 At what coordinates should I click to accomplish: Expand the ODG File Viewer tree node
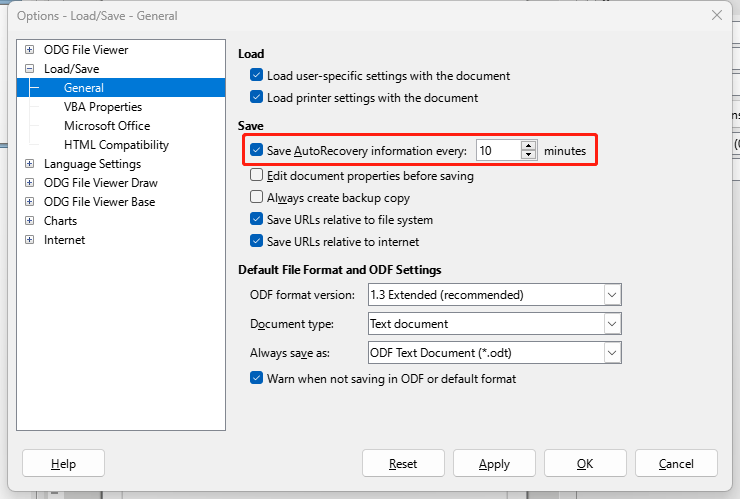(29, 50)
